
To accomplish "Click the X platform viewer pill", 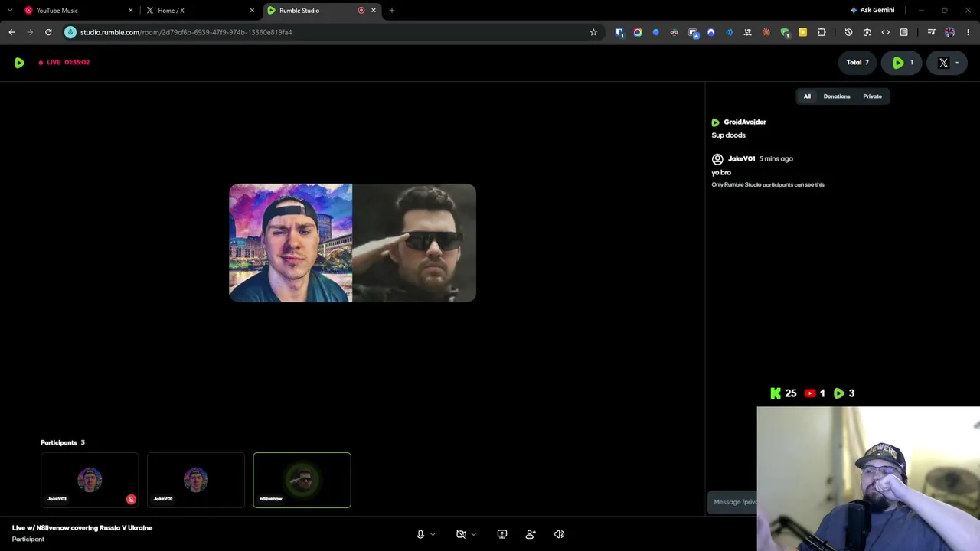I will pyautogui.click(x=948, y=63).
